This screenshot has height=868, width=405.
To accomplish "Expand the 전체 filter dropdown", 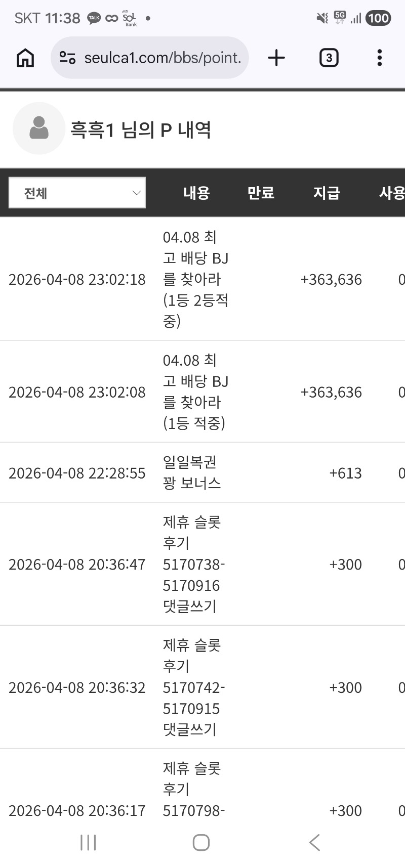I will 77,193.
